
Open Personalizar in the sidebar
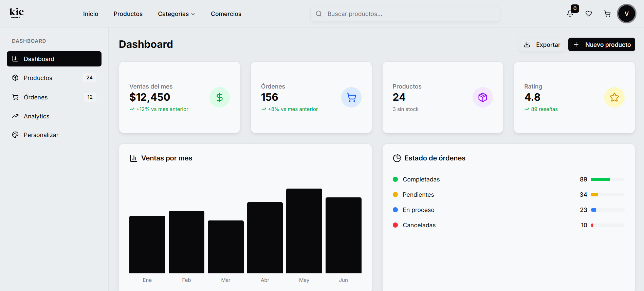(54, 135)
